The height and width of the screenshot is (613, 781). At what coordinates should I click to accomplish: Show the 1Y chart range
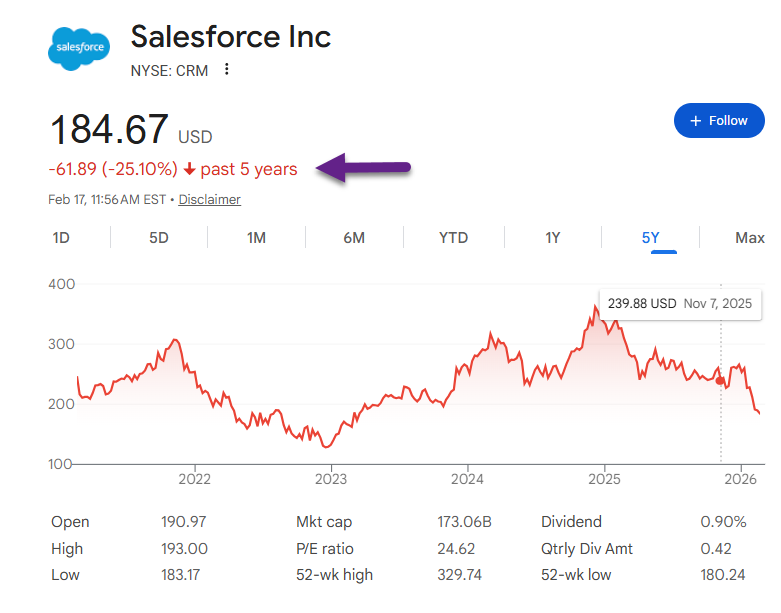552,238
